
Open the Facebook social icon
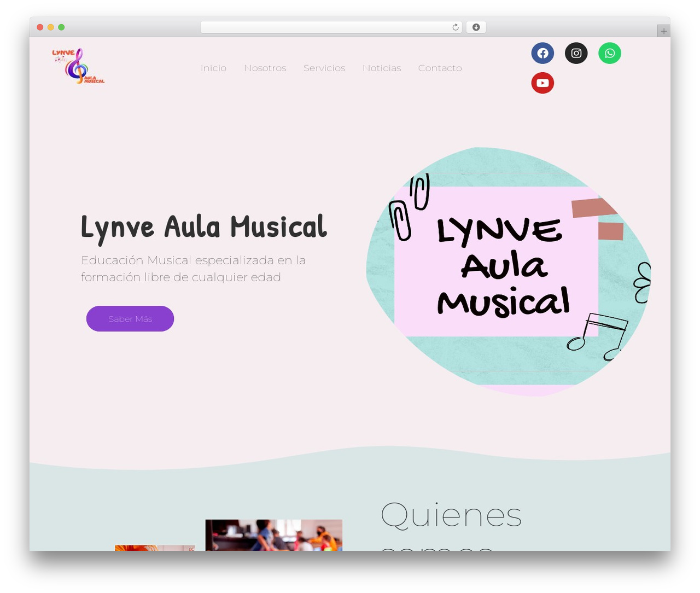[542, 53]
